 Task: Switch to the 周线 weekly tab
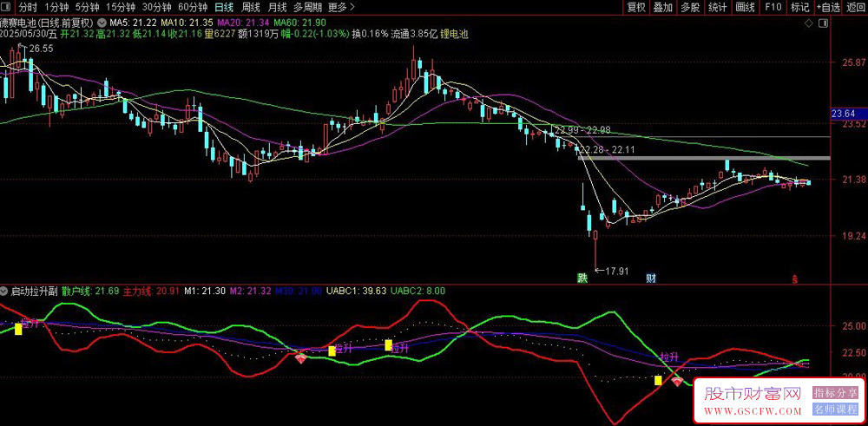(x=251, y=7)
